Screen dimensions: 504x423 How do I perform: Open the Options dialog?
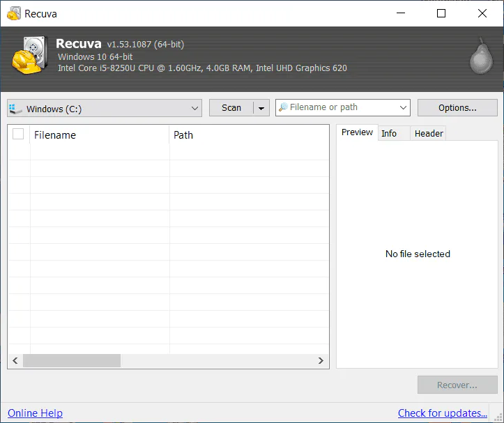pos(457,108)
